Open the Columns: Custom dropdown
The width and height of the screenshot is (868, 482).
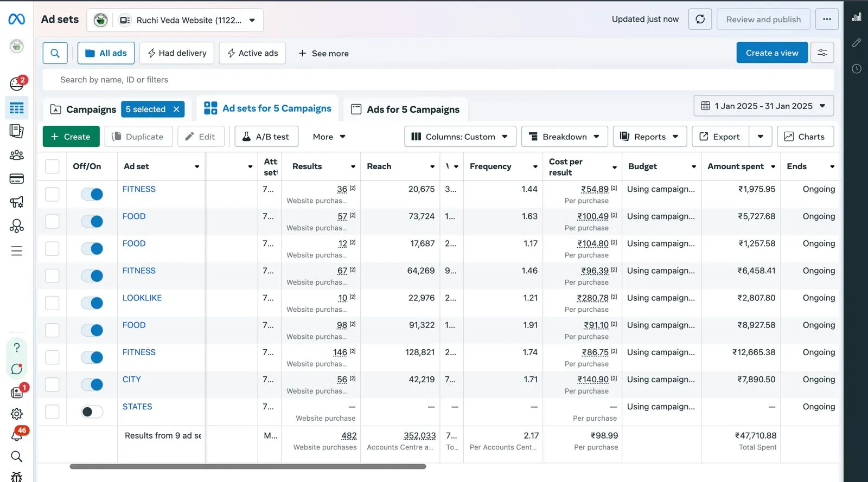[459, 137]
